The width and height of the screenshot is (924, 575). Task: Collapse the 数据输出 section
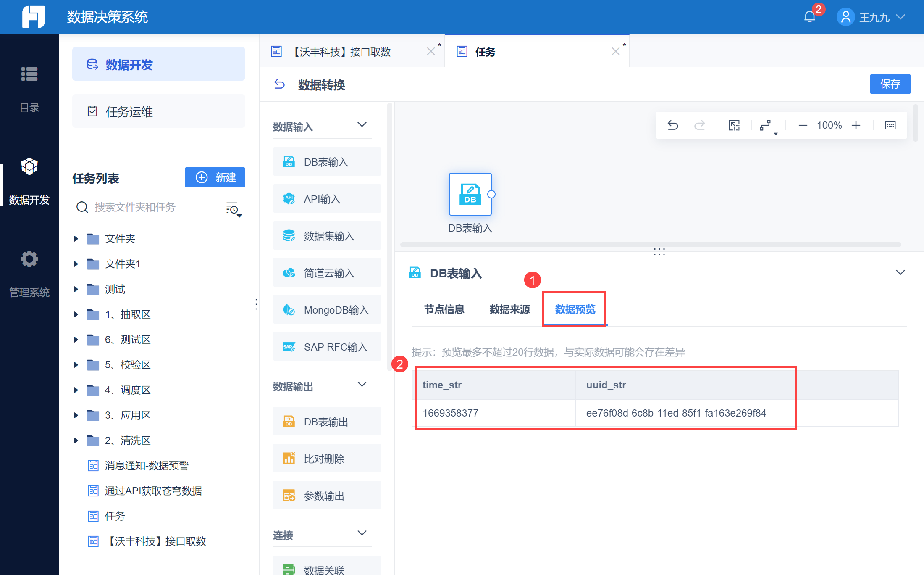click(362, 385)
